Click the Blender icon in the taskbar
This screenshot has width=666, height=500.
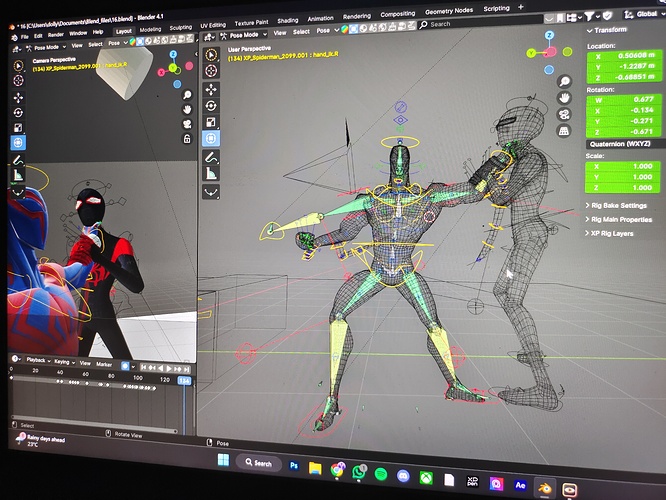coord(545,488)
